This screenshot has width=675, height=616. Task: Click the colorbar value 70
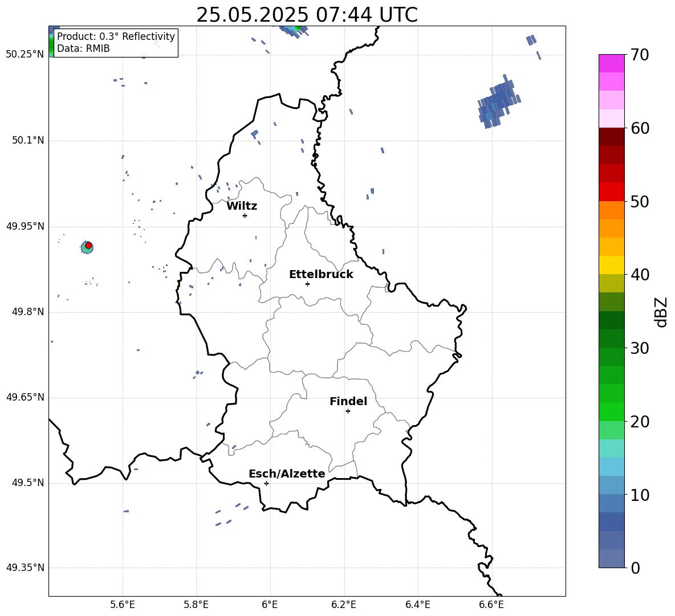[639, 55]
